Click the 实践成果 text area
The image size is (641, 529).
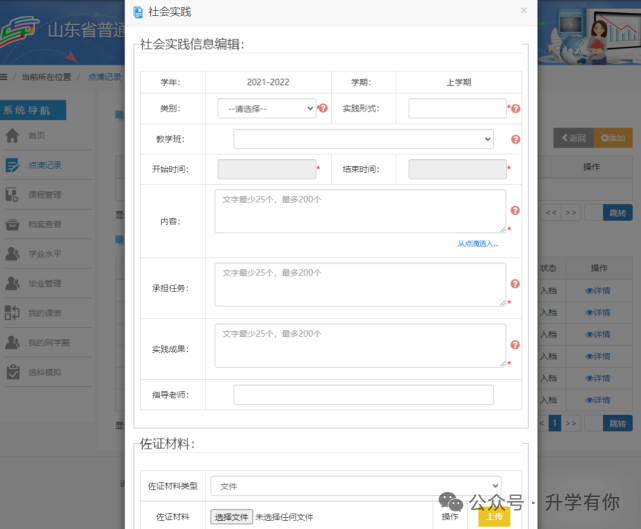pos(360,345)
